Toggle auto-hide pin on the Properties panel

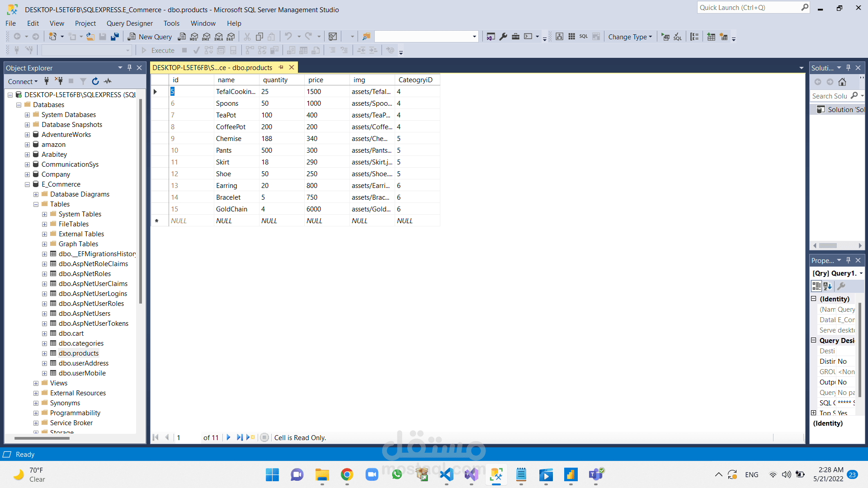tap(848, 260)
